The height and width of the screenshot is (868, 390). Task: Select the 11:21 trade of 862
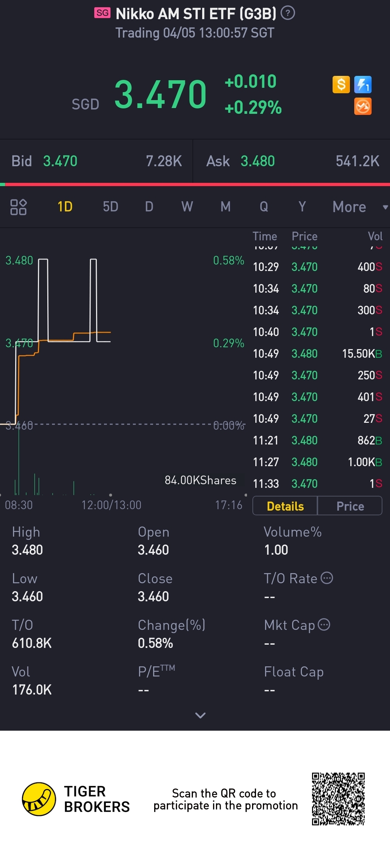(x=317, y=440)
